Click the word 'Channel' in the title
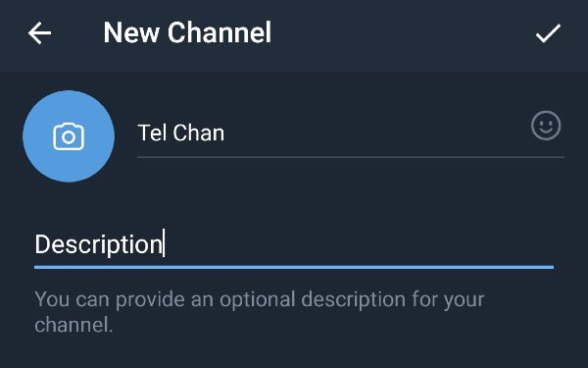This screenshot has width=588, height=368. point(220,32)
